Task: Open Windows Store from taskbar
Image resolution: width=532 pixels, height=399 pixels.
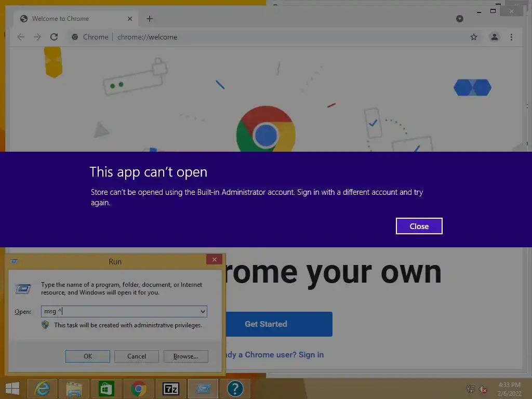Action: click(x=106, y=389)
